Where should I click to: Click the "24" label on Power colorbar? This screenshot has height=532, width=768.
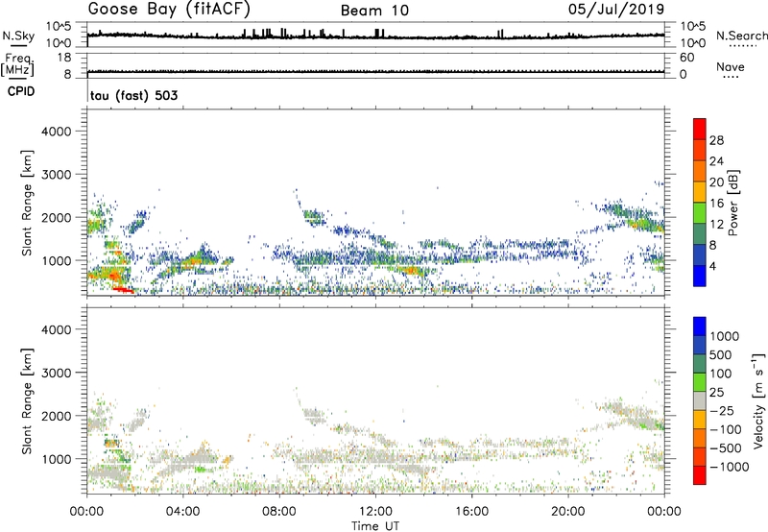coord(716,161)
